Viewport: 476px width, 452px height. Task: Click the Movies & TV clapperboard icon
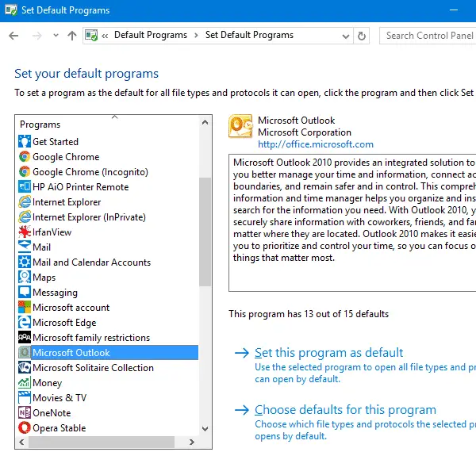point(25,398)
